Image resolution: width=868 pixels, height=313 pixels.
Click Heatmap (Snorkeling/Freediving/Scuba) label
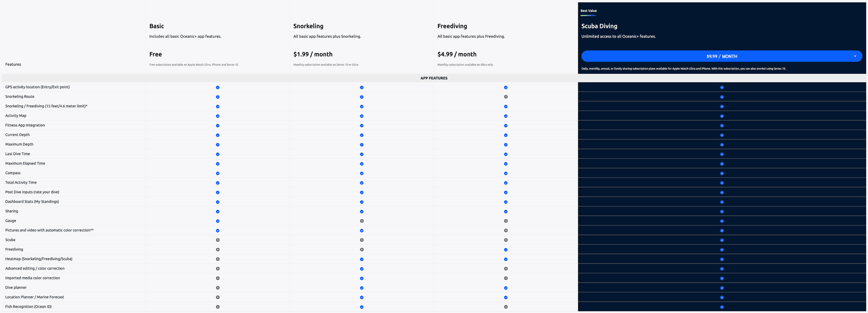pyautogui.click(x=39, y=259)
